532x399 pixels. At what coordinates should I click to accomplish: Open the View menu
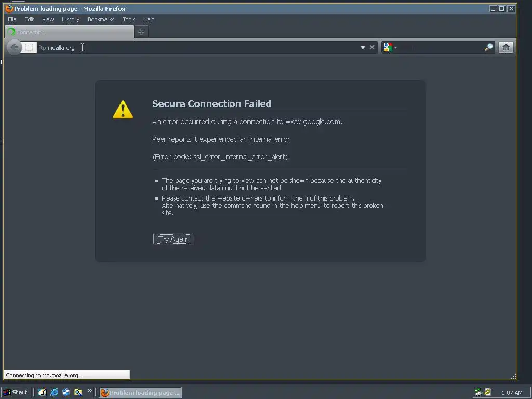point(48,19)
